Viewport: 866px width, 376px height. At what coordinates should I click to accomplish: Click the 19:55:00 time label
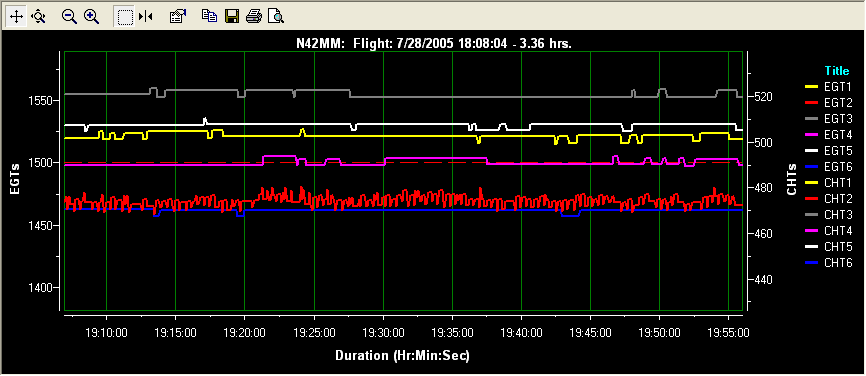point(728,333)
